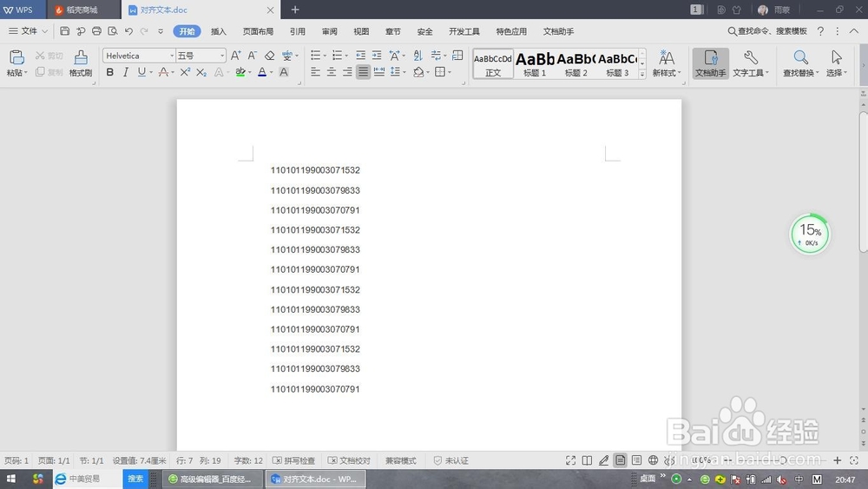Click the Sort icon
Viewport: 868px width, 489px height.
click(418, 56)
